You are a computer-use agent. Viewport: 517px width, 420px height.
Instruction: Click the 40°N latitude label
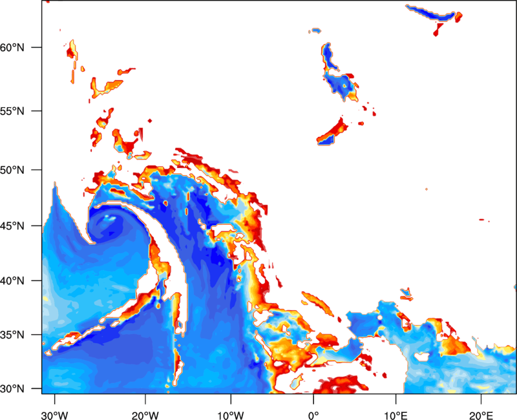click(x=12, y=281)
